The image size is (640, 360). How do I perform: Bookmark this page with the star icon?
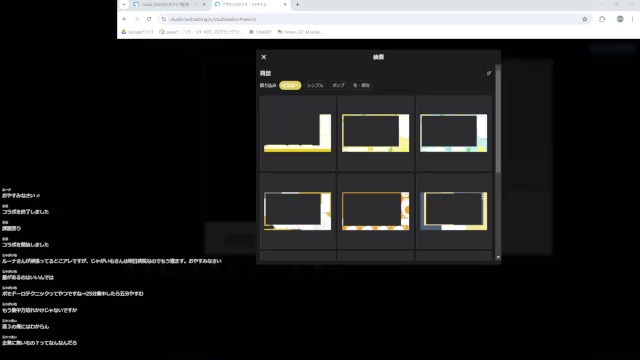[584, 19]
